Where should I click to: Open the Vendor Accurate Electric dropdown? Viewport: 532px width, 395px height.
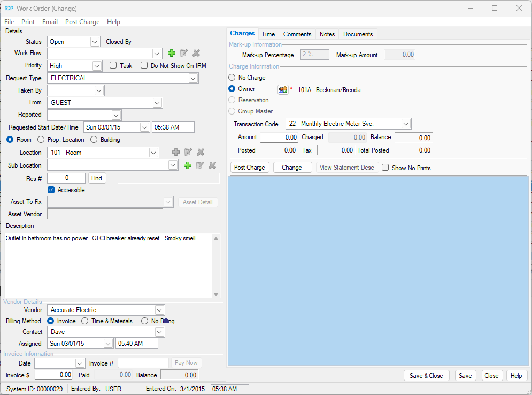pos(159,310)
